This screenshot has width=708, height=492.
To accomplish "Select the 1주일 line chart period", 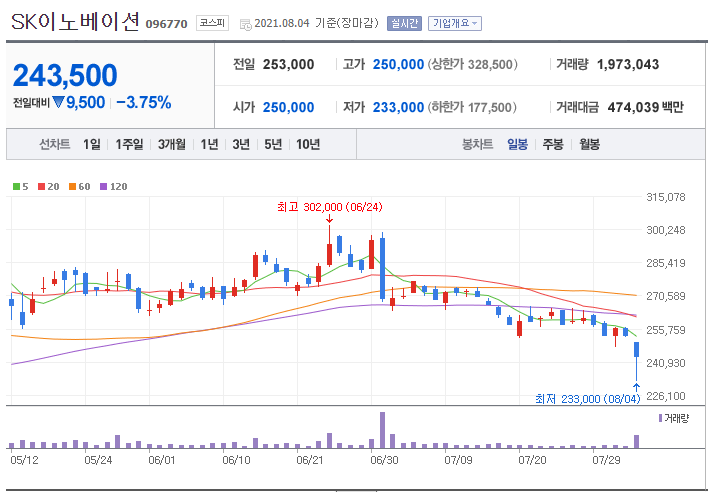I will point(129,144).
